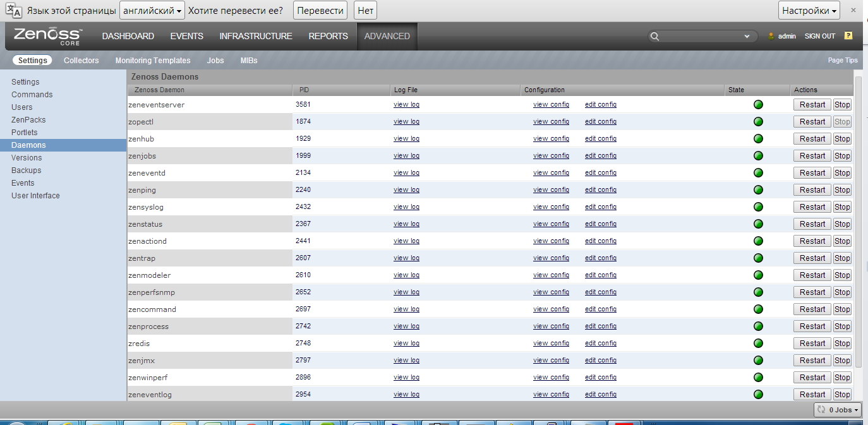Click green state indicator for zeneventlog

[758, 395]
